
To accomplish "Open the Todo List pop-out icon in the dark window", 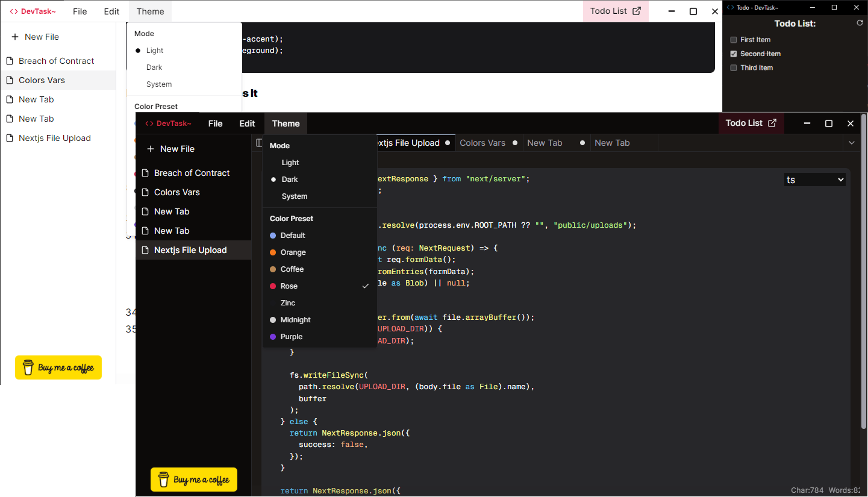I will (772, 123).
